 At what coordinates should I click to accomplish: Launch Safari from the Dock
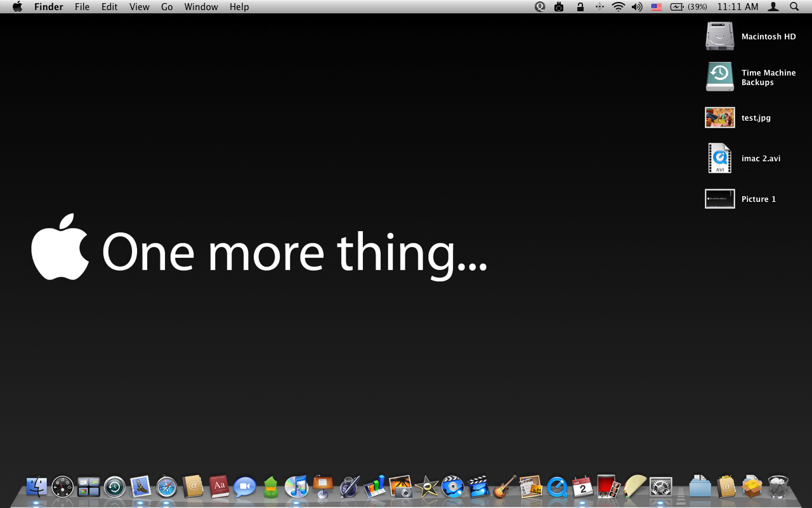coord(167,487)
